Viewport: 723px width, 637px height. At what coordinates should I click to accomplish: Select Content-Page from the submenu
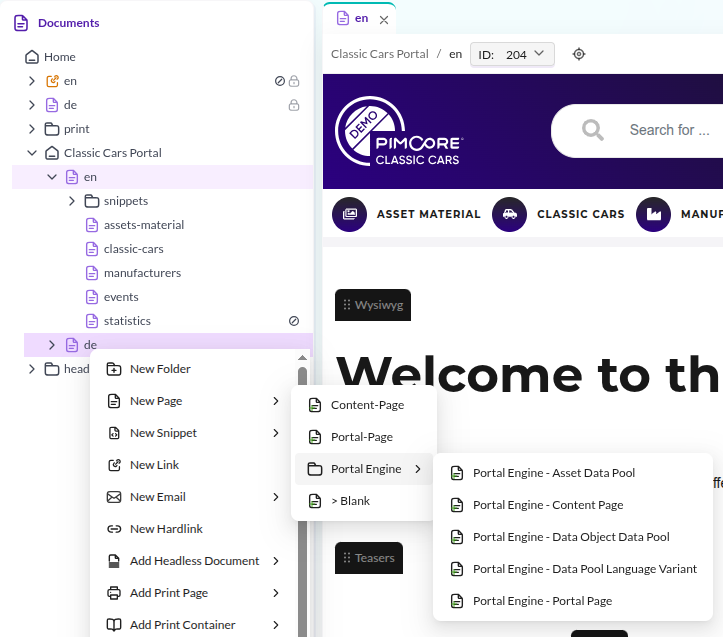click(x=363, y=405)
